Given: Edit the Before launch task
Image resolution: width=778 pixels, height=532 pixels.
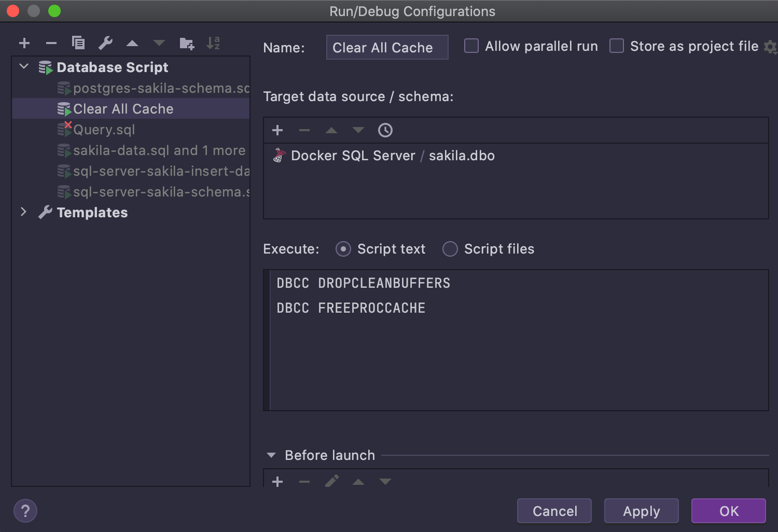Looking at the screenshot, I should coord(332,481).
